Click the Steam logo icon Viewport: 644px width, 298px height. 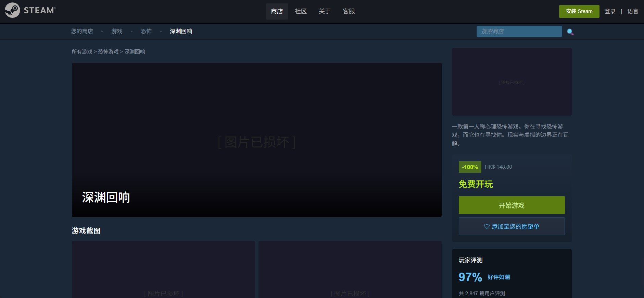[13, 10]
